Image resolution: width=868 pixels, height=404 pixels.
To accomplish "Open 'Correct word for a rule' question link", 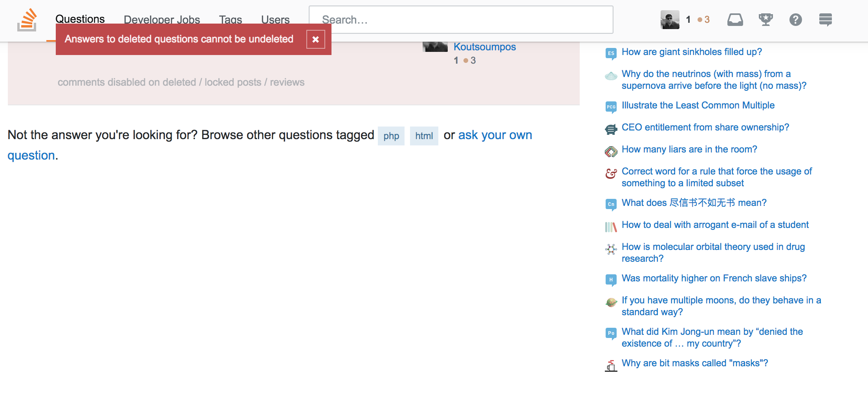I will click(717, 177).
